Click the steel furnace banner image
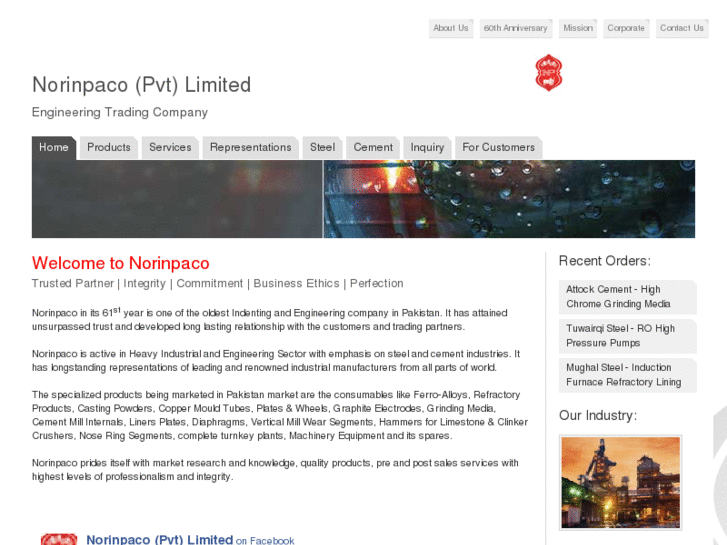The width and height of the screenshot is (727, 545). click(x=364, y=199)
